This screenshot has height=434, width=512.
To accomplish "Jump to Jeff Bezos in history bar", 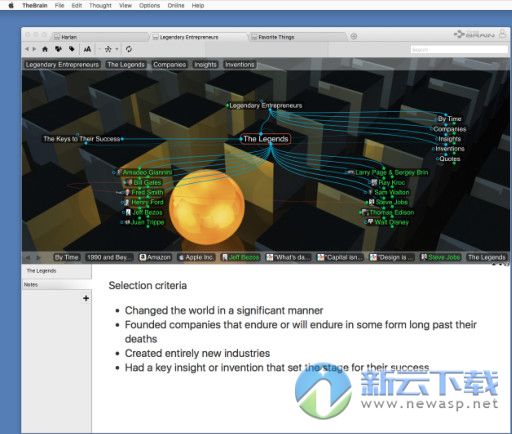I will [241, 257].
